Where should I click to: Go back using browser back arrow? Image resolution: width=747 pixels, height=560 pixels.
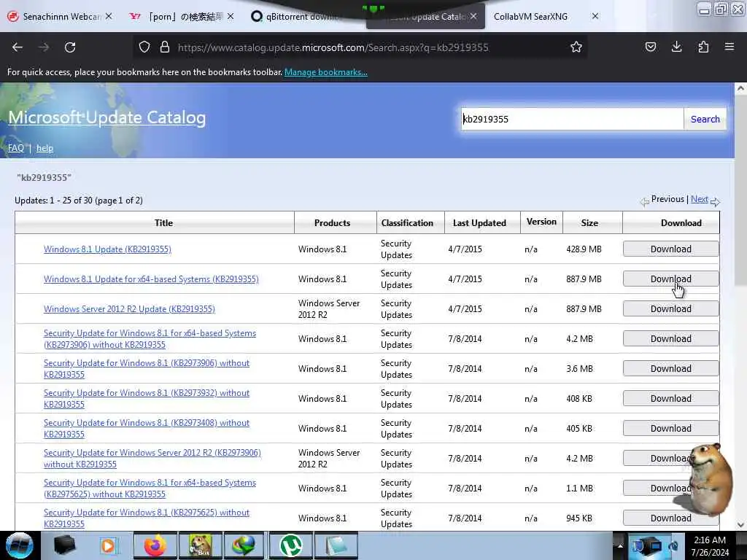[18, 47]
